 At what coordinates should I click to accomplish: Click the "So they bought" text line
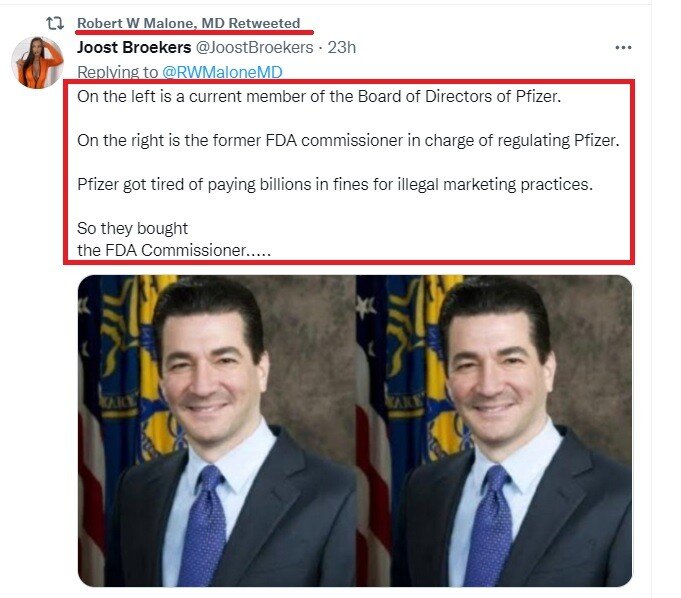132,228
